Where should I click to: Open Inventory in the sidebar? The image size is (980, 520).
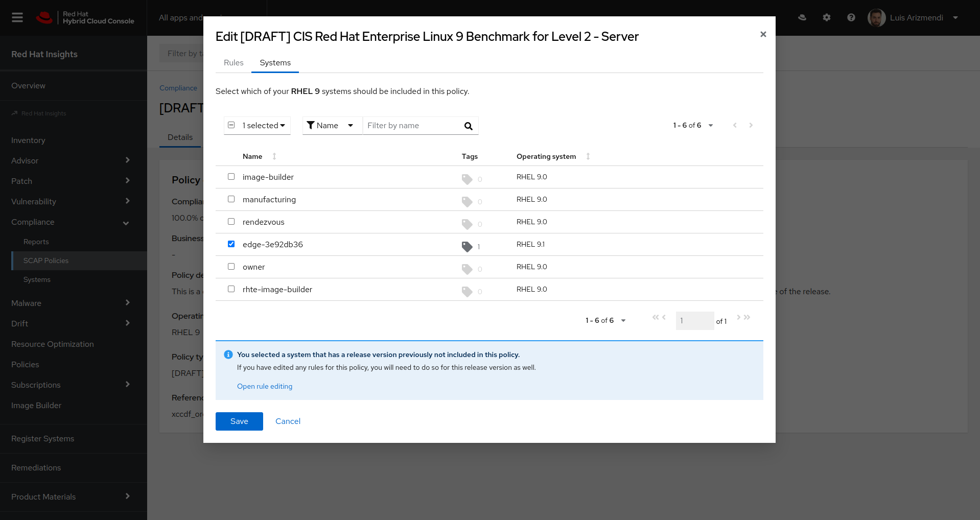click(x=28, y=140)
